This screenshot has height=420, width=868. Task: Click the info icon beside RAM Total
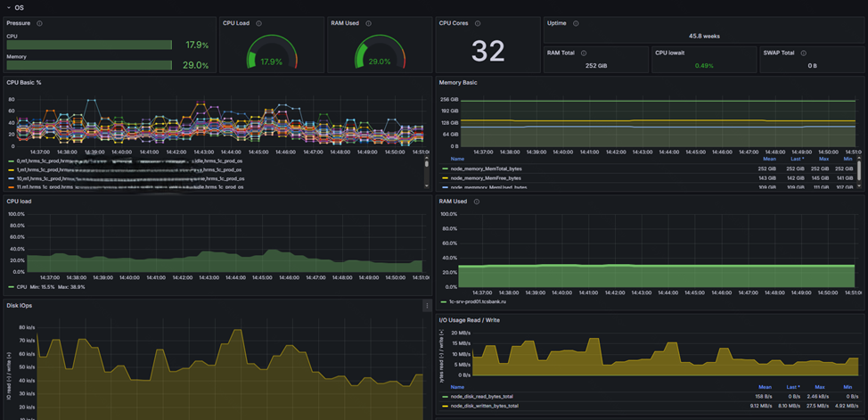point(585,53)
